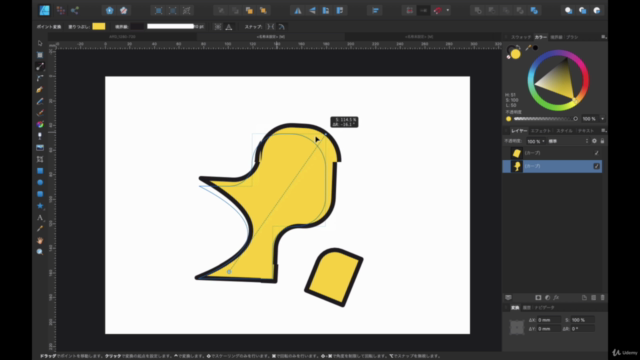Click the transform anchor point selector
Viewport: 640px width, 360px height.
pyautogui.click(x=517, y=327)
